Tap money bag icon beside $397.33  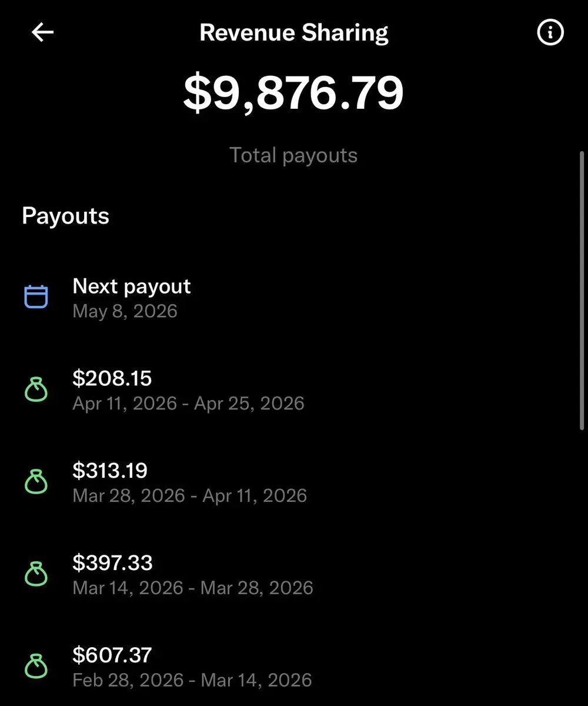pos(36,574)
